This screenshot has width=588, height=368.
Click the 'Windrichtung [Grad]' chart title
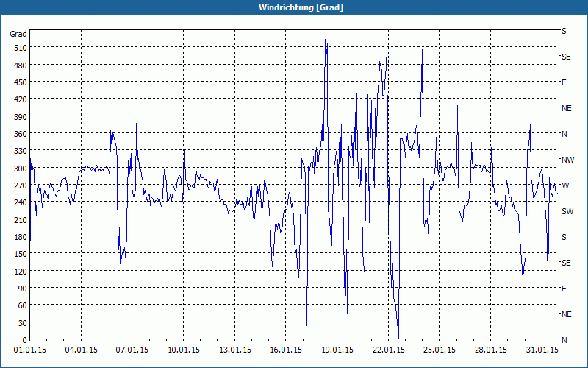[301, 7]
